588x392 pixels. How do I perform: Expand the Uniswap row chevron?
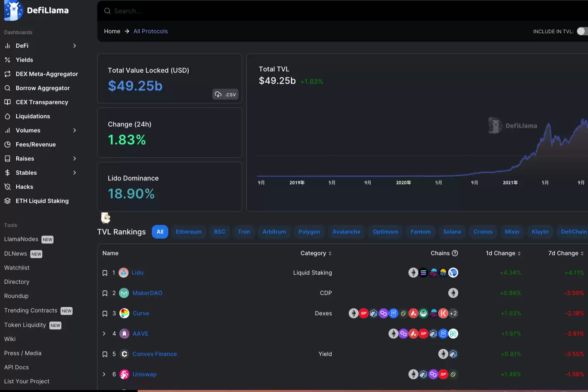coord(104,374)
